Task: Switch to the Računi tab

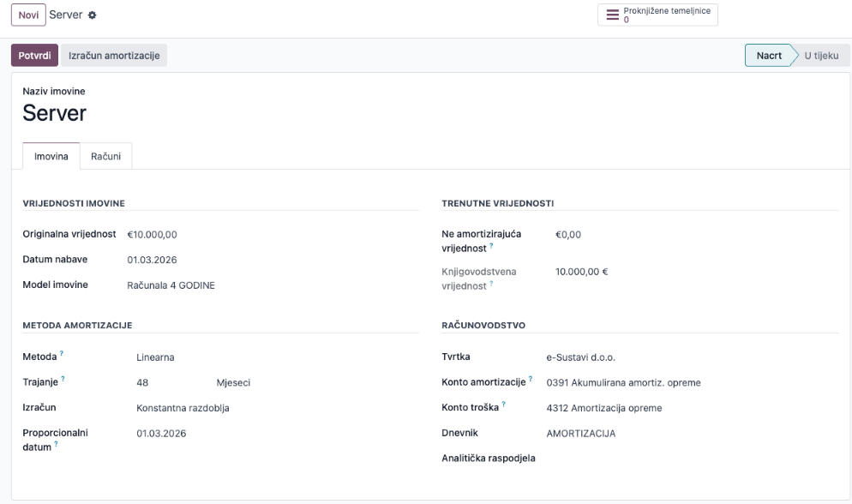Action: (x=106, y=156)
